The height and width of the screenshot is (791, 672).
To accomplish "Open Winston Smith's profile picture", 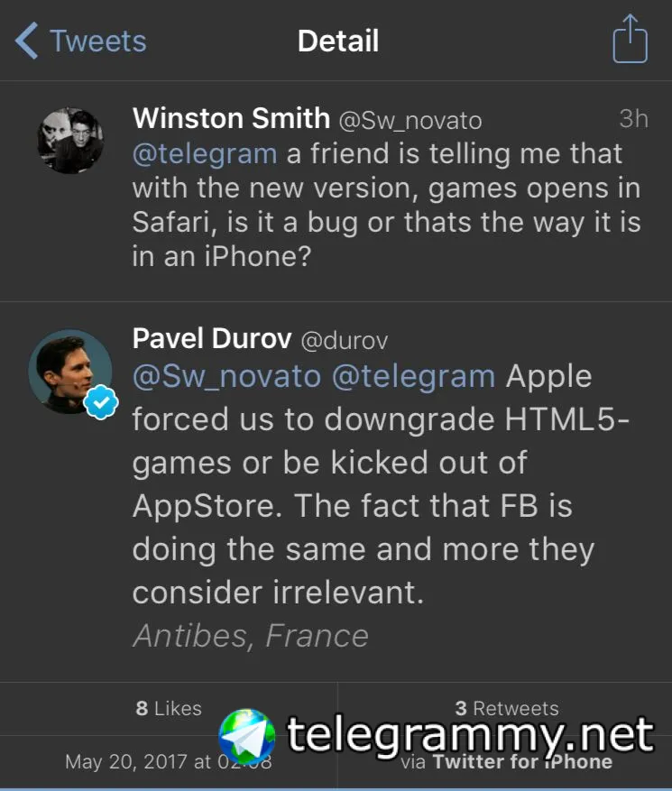I will pyautogui.click(x=69, y=140).
